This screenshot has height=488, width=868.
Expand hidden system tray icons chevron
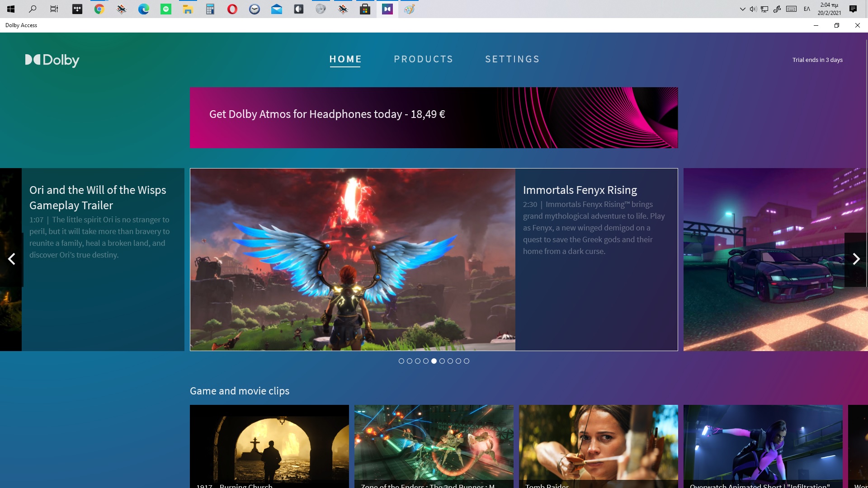tap(742, 9)
